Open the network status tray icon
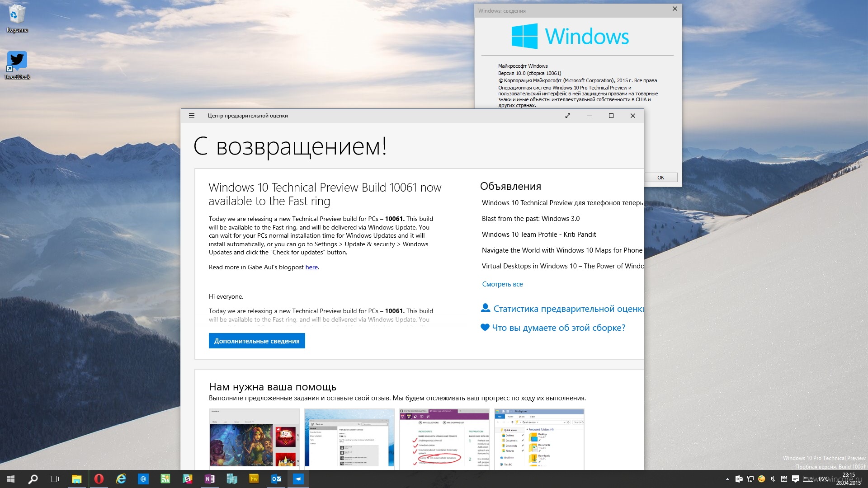Viewport: 868px width, 488px height. click(750, 479)
